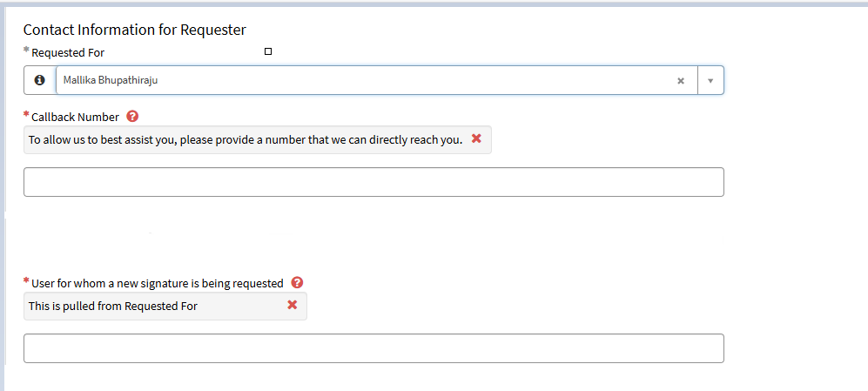Focus the new signature user input box

373,348
